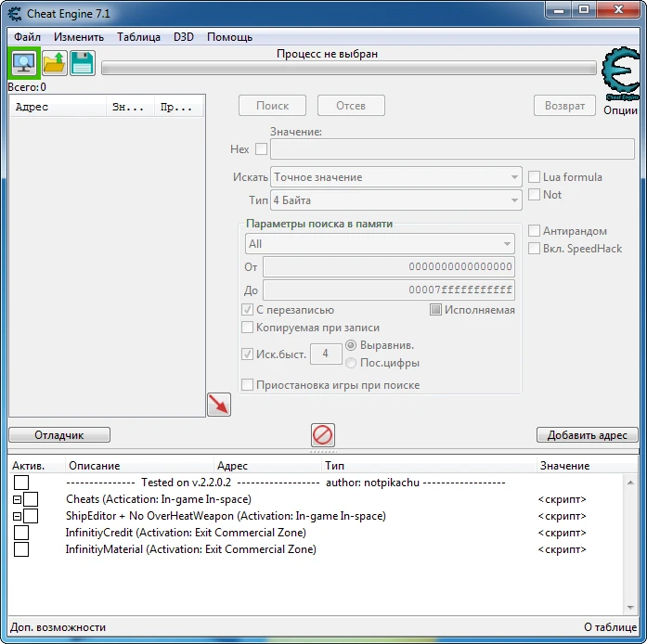
Task: Click the Добавить адрес button
Action: tap(587, 435)
